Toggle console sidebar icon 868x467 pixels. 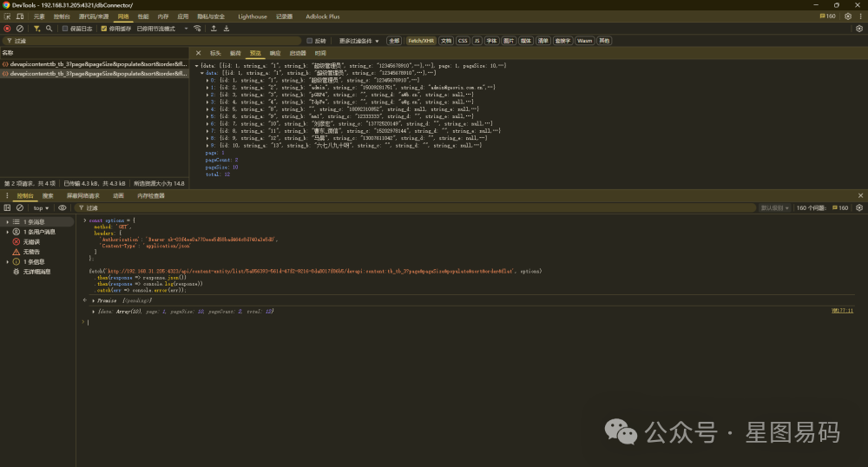click(7, 208)
